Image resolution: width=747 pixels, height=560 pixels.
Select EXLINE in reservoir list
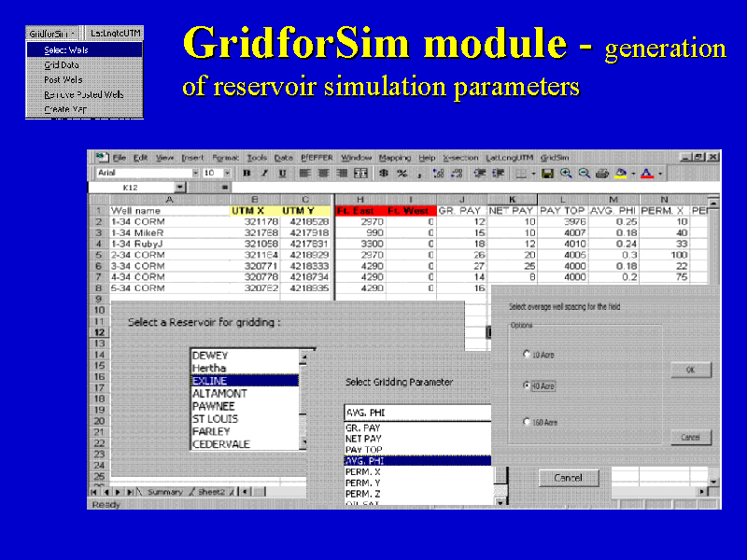[245, 381]
